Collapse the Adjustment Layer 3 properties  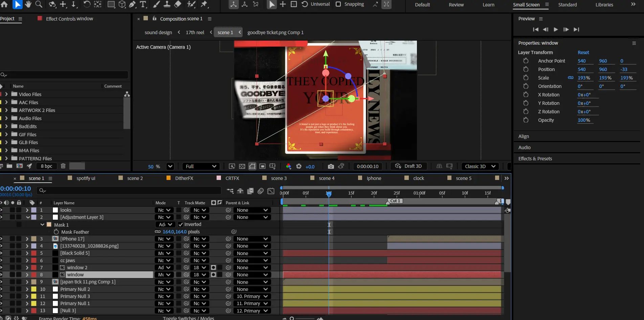click(28, 218)
